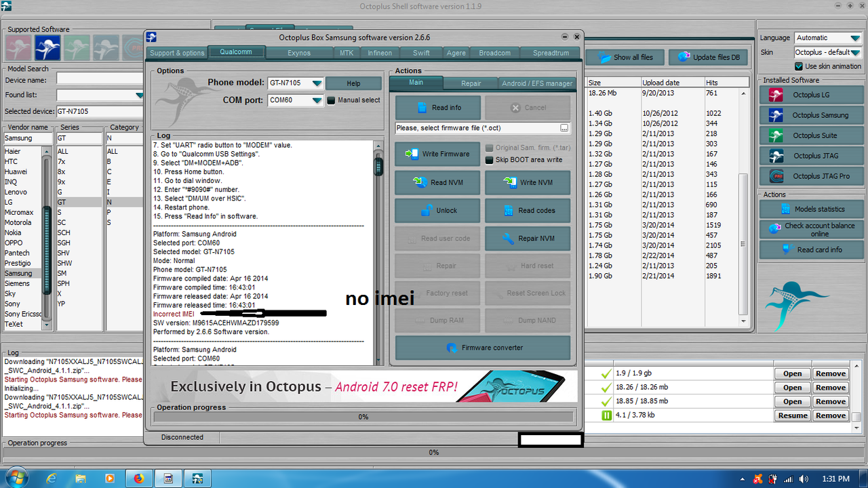Click the Unlock button

click(x=438, y=211)
